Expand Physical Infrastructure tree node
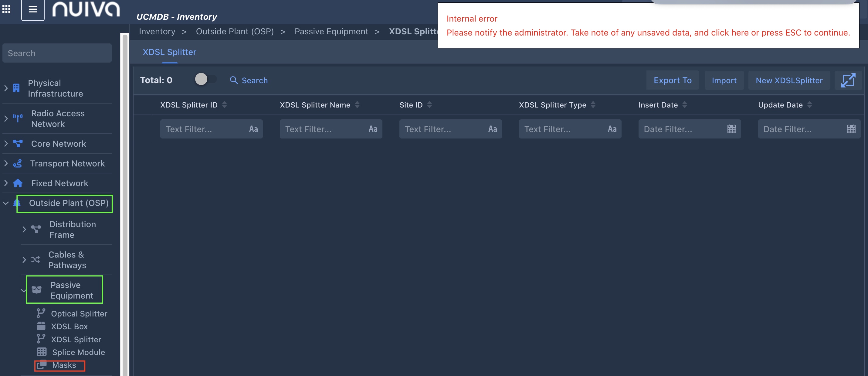This screenshot has width=868, height=376. click(x=6, y=88)
